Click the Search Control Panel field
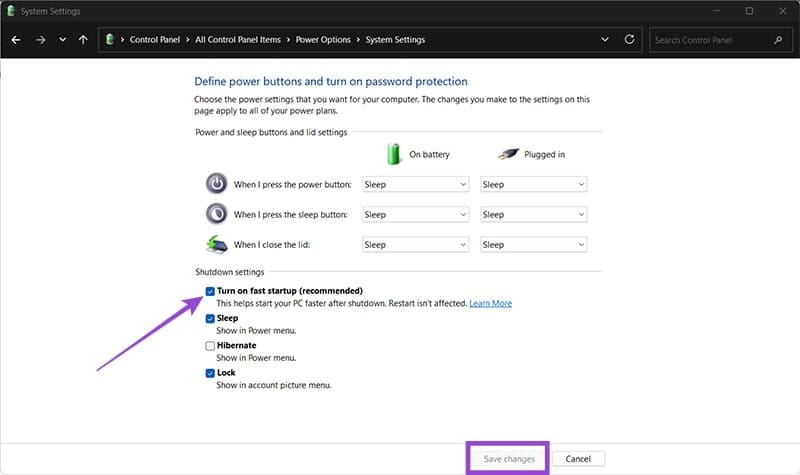The image size is (800, 475). point(710,40)
